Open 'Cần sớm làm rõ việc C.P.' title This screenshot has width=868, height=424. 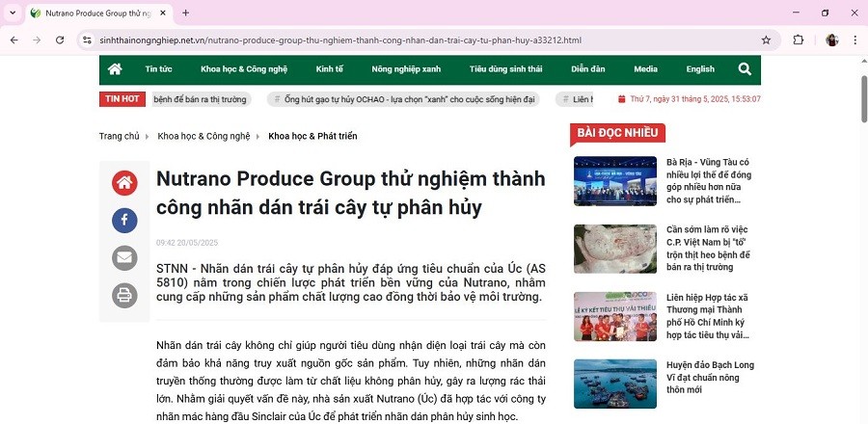pyautogui.click(x=709, y=249)
